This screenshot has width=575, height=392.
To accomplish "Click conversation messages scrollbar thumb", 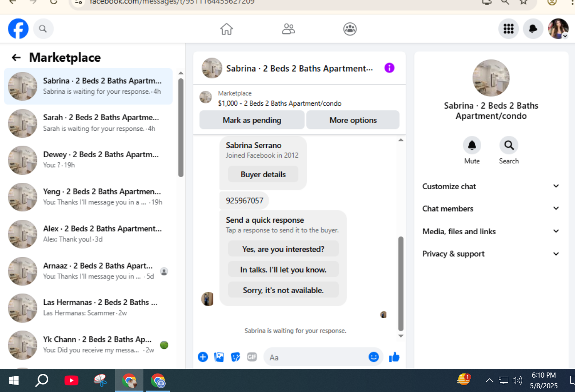I will click(x=401, y=283).
